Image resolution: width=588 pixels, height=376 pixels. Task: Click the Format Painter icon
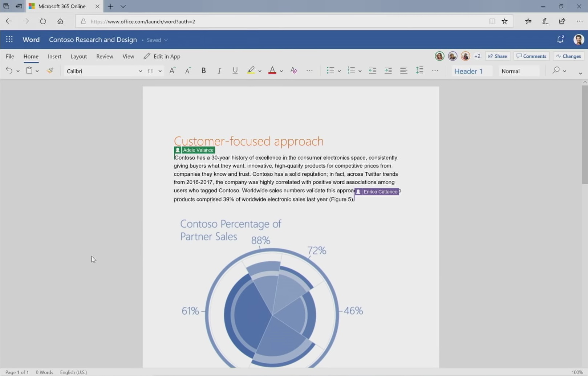point(50,71)
